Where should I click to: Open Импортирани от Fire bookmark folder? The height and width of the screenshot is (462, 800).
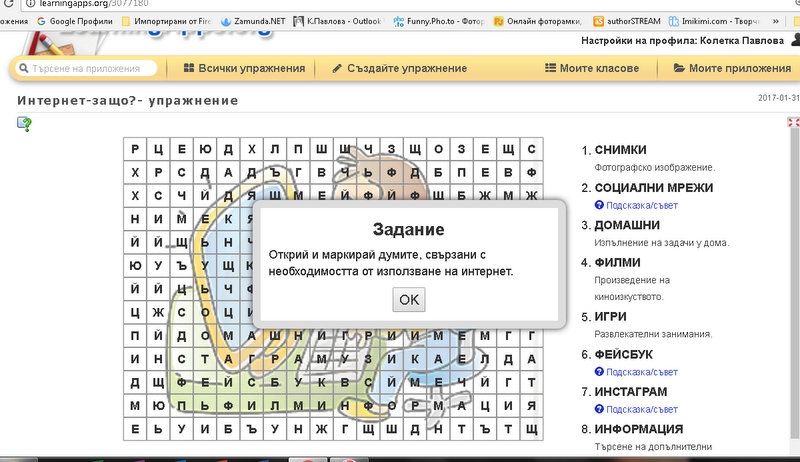166,21
